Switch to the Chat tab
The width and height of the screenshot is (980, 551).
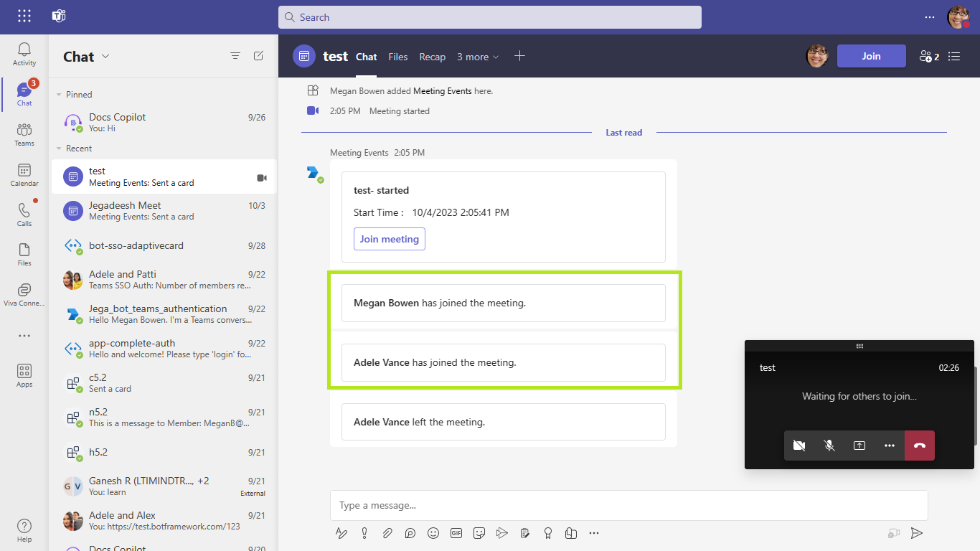click(366, 57)
